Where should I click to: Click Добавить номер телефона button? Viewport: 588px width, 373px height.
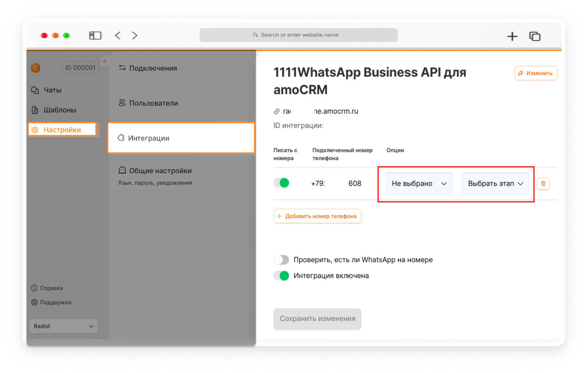[x=317, y=216]
